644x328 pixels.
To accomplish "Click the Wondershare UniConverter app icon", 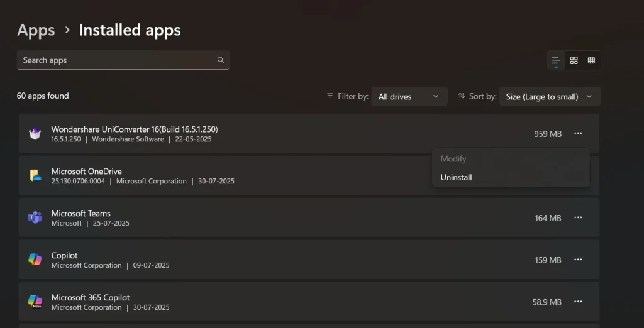I will [x=35, y=134].
